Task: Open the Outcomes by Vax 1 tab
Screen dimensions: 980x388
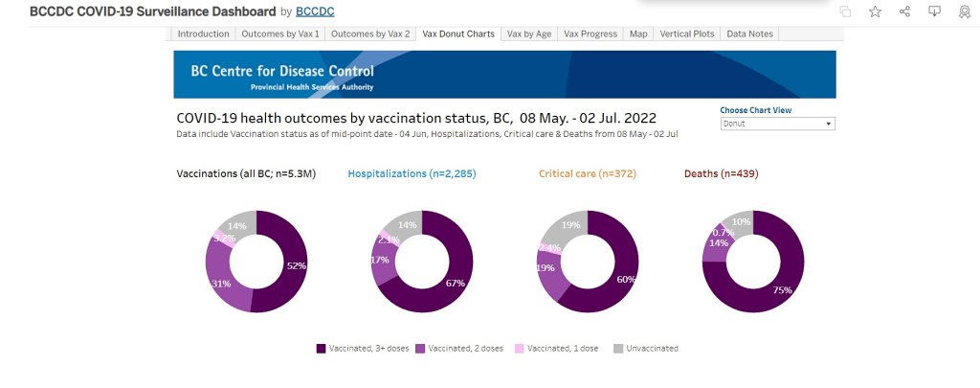Action: coord(280,34)
